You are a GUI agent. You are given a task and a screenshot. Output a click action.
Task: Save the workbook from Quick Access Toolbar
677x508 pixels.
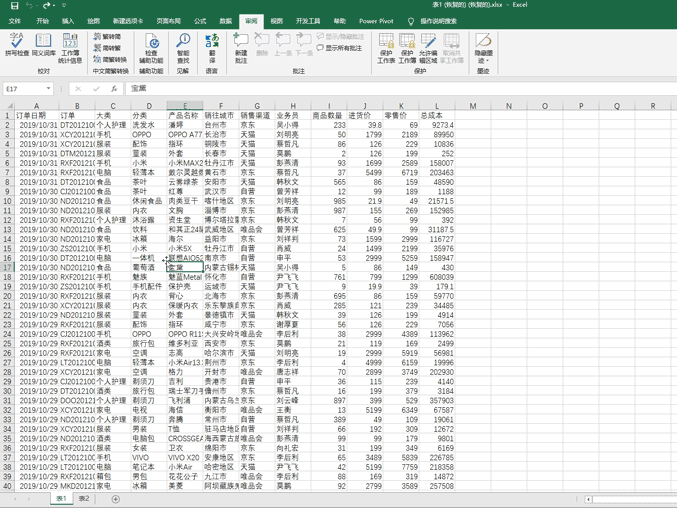(x=15, y=6)
